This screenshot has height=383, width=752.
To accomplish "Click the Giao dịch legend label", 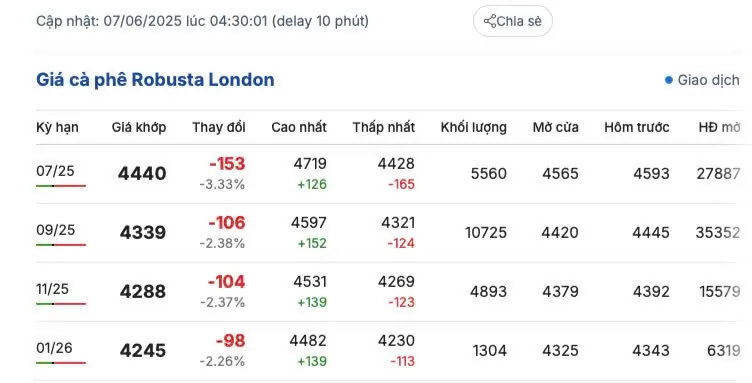I will coord(708,80).
